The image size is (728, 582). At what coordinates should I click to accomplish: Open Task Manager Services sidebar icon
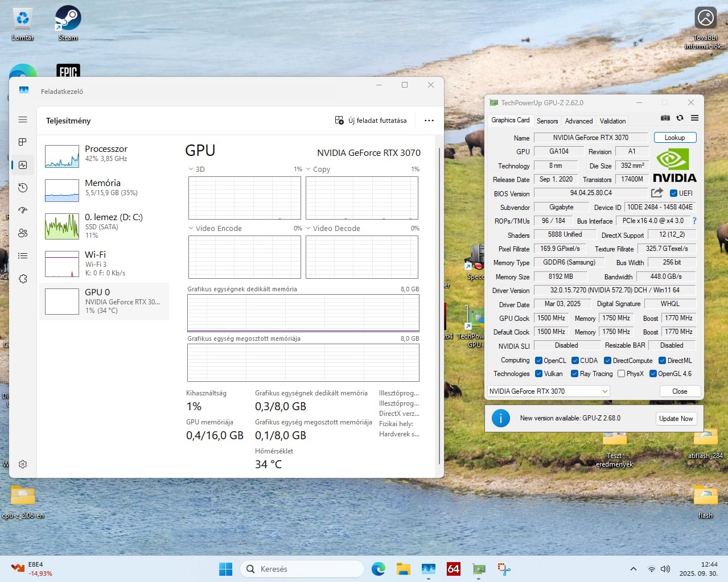[23, 279]
